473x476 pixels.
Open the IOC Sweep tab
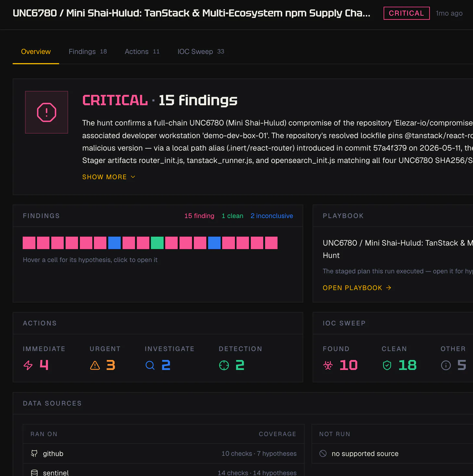pos(201,52)
